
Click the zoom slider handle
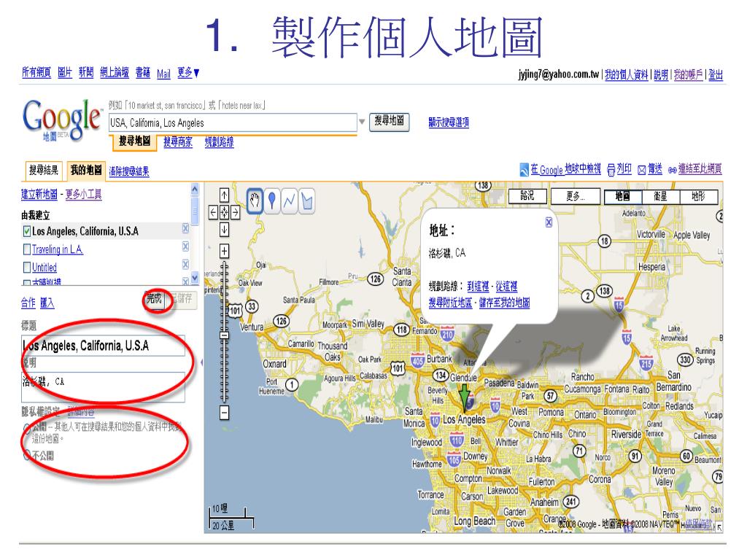(225, 335)
